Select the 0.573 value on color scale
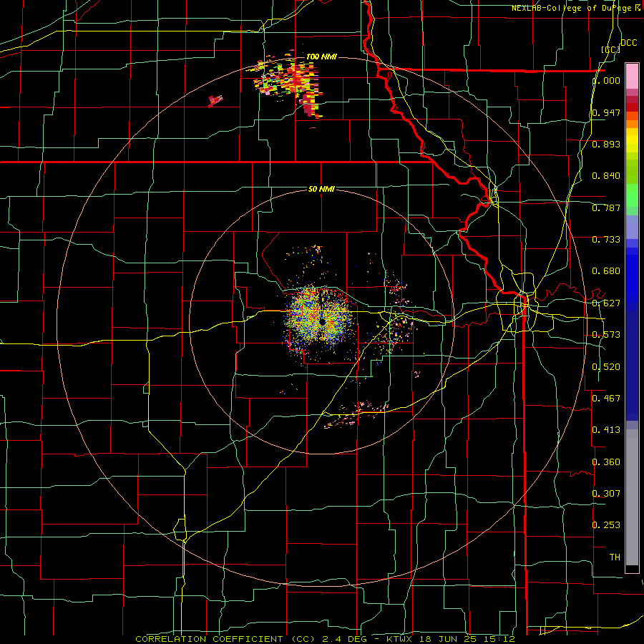Screen dimensions: 644x644 pos(606,335)
